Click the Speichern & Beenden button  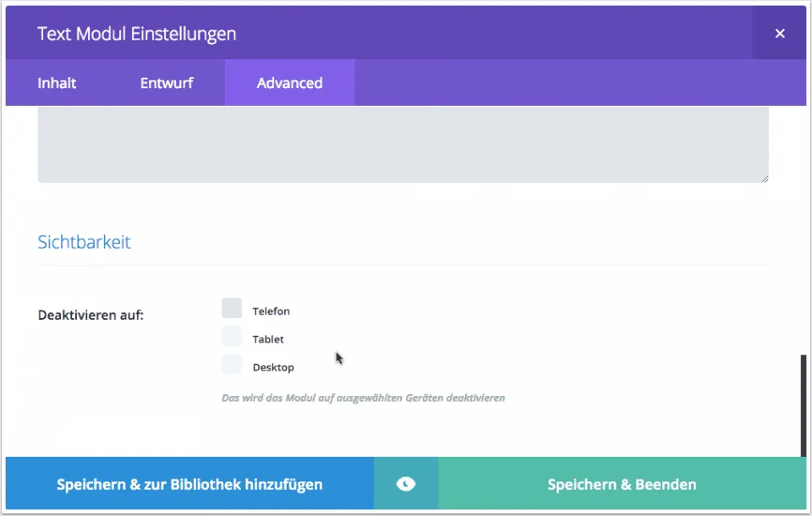[x=622, y=485]
